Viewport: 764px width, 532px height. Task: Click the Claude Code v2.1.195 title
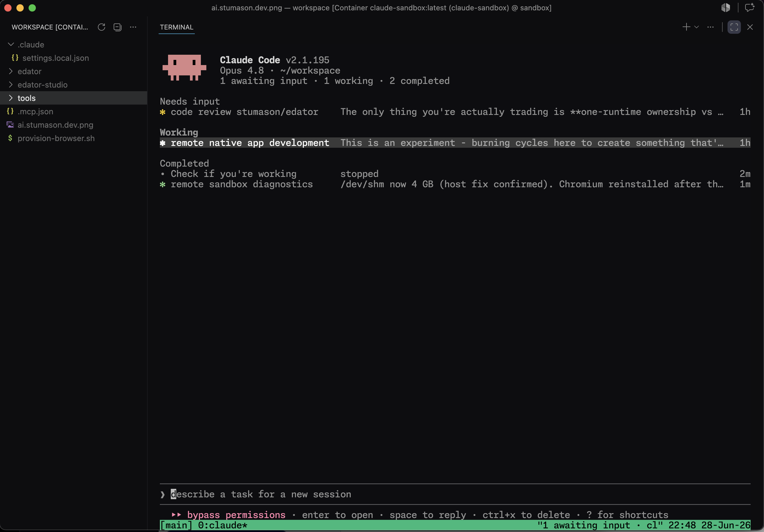pyautogui.click(x=274, y=60)
